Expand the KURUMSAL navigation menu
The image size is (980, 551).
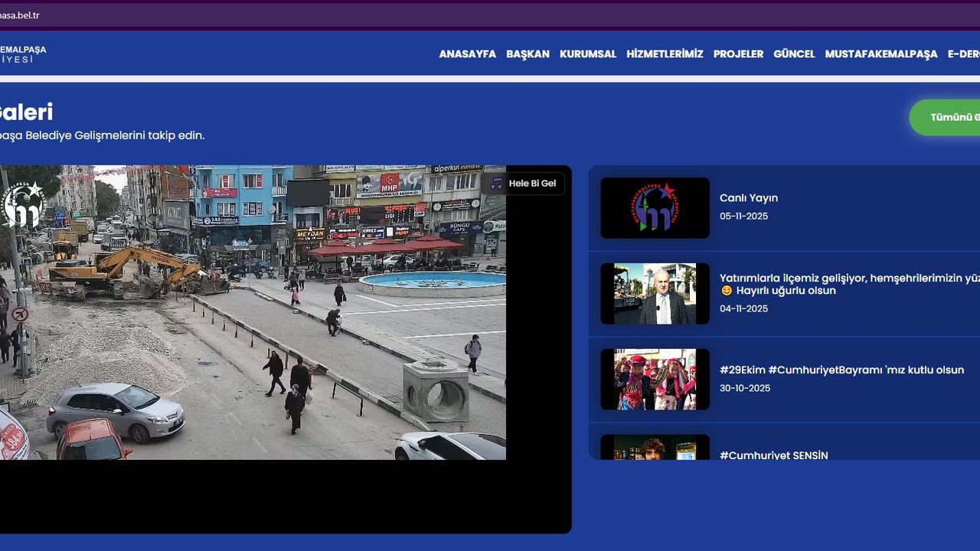pos(587,54)
